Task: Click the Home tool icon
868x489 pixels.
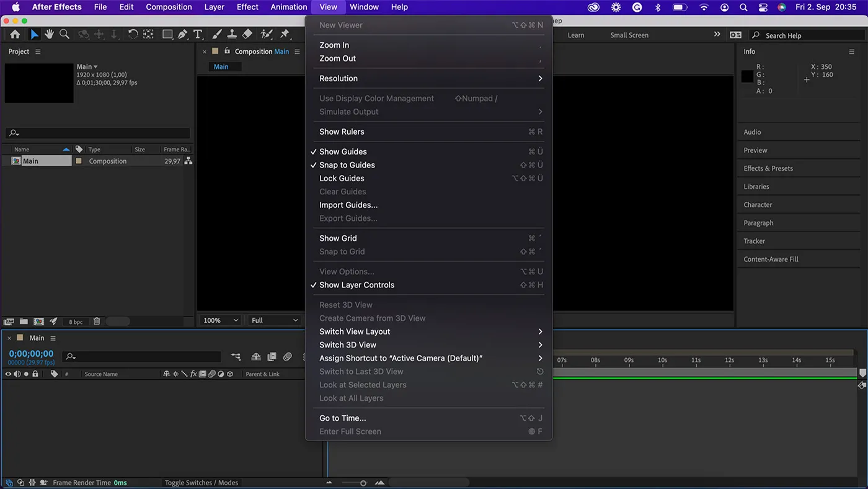Action: click(15, 34)
